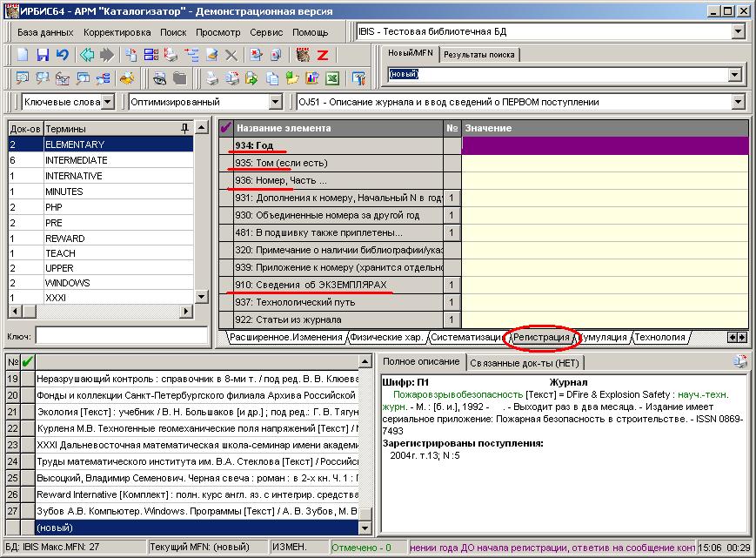Click into the Ключ input field
The height and width of the screenshot is (558, 756).
(122, 336)
